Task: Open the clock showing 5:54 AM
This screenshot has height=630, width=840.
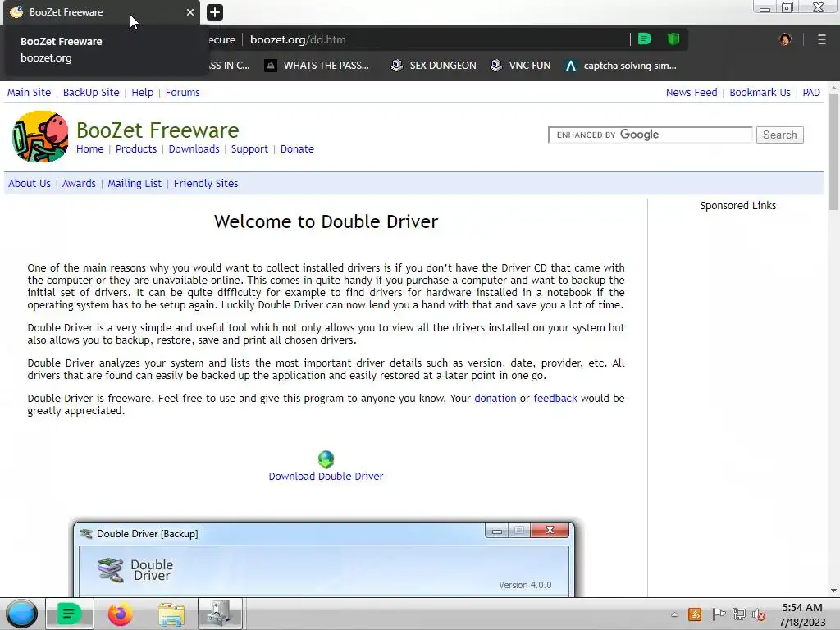Action: (802, 614)
